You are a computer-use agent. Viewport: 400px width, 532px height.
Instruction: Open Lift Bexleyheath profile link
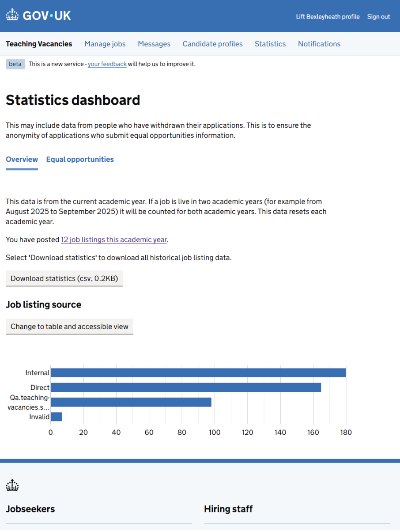(328, 17)
